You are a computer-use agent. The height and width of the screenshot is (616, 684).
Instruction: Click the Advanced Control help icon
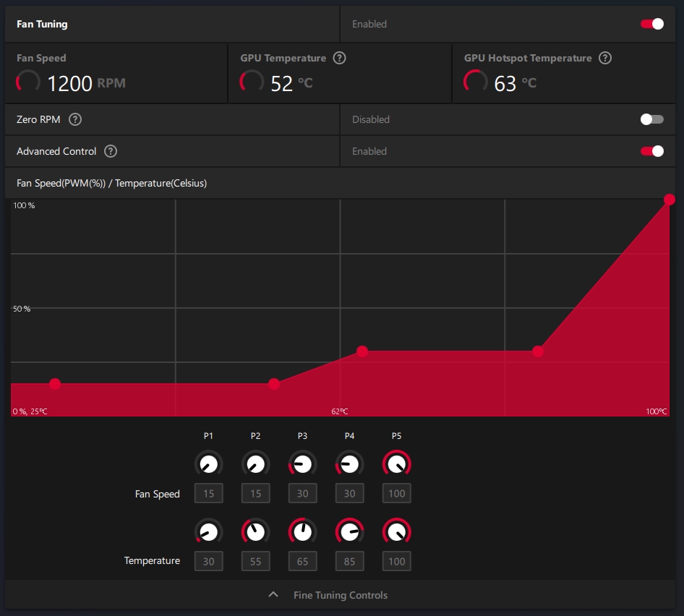pyautogui.click(x=110, y=151)
